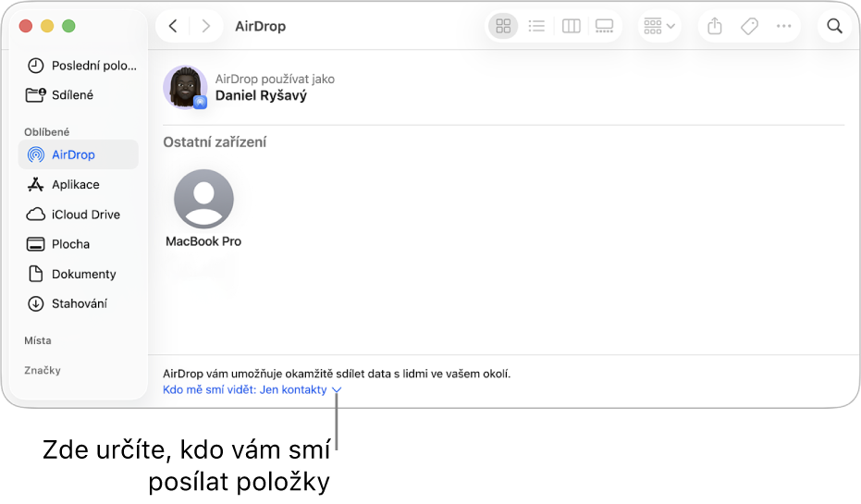Open 'Kdo mě smí vidět: Jen kontakty' dropdown
This screenshot has height=504, width=861.
click(x=252, y=390)
